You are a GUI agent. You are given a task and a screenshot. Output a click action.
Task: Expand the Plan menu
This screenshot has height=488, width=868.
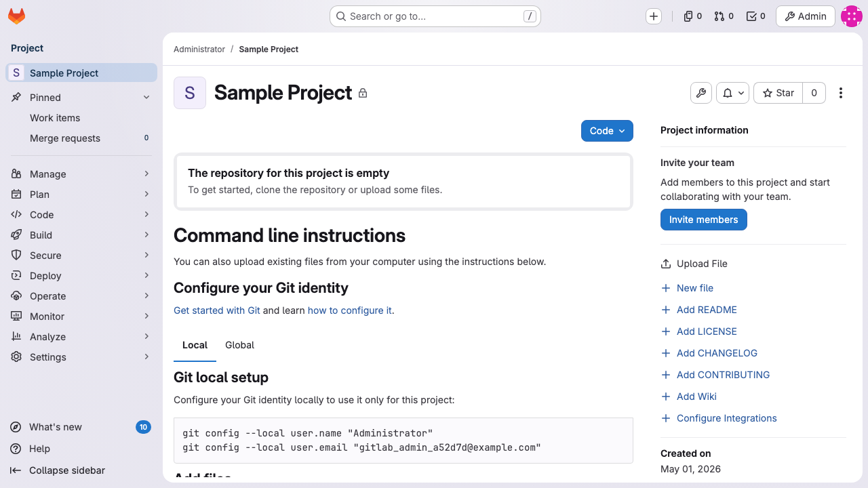point(81,195)
